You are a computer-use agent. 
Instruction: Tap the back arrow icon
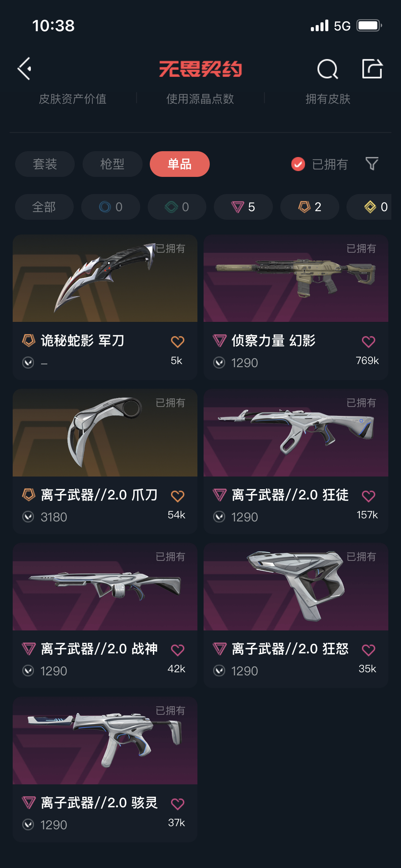click(25, 69)
